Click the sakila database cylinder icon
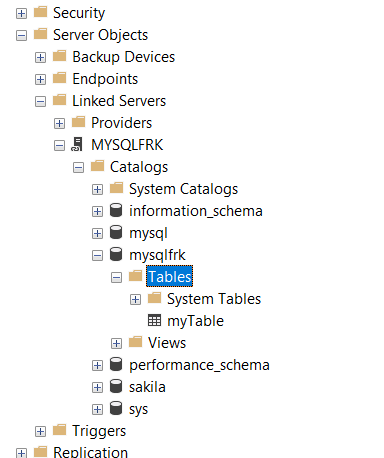This screenshot has height=458, width=384. pyautogui.click(x=116, y=387)
